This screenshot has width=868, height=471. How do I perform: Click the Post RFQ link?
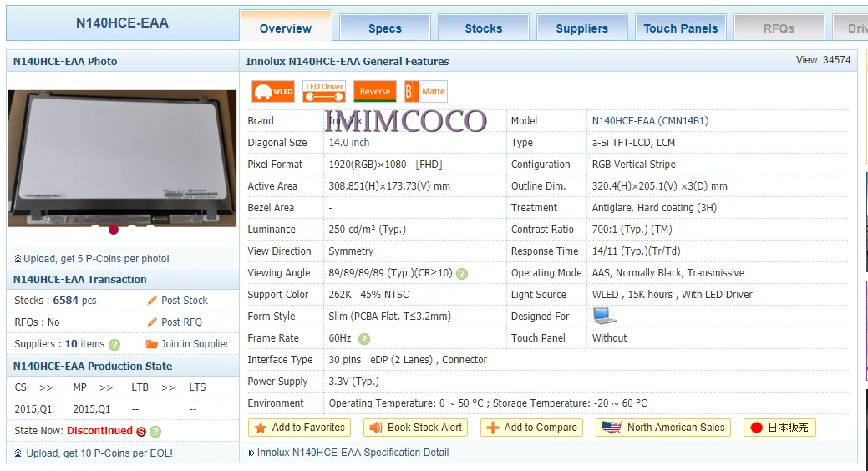[x=181, y=322]
